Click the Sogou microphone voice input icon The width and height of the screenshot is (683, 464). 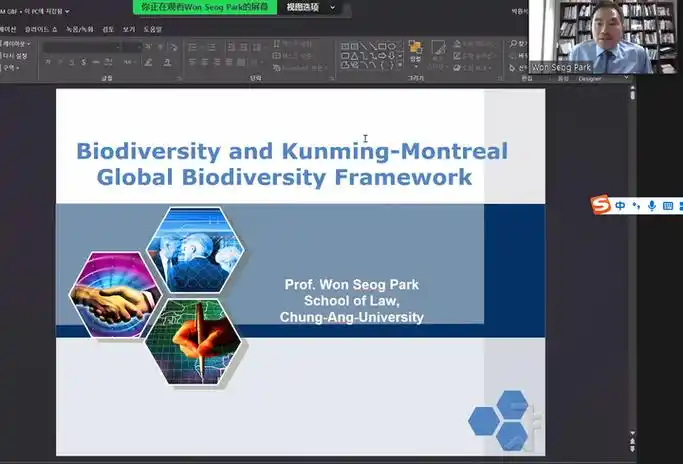(x=652, y=205)
